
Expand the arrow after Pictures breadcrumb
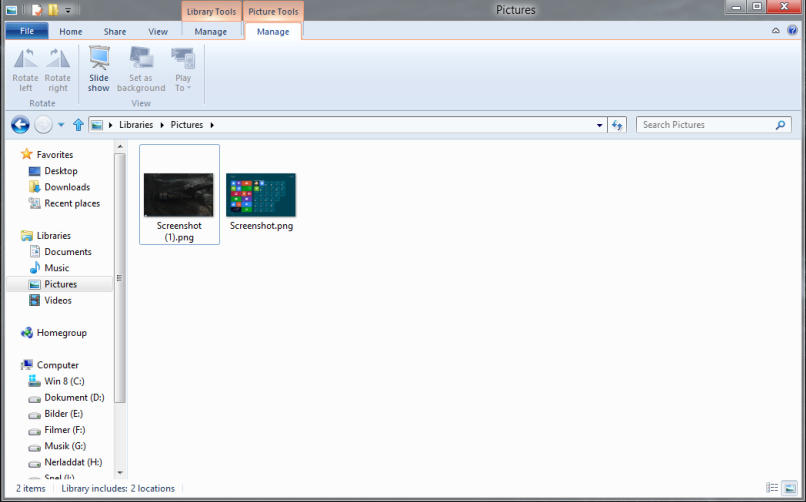coord(212,125)
